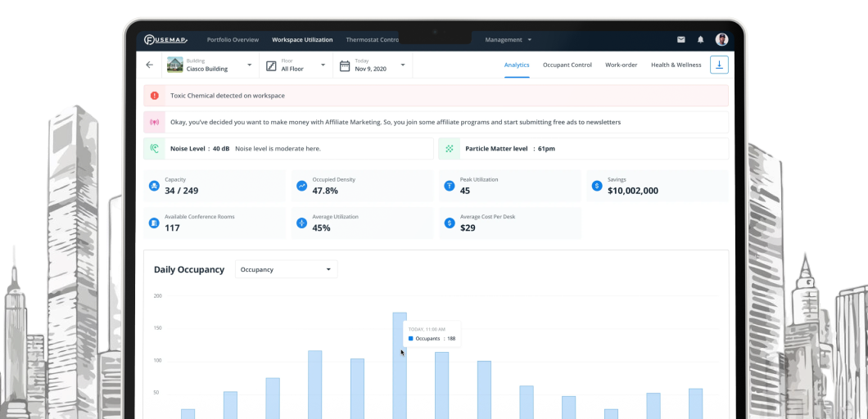Viewport: 868px width, 419px height.
Task: Open the Occupancy chart type dropdown
Action: pos(287,269)
